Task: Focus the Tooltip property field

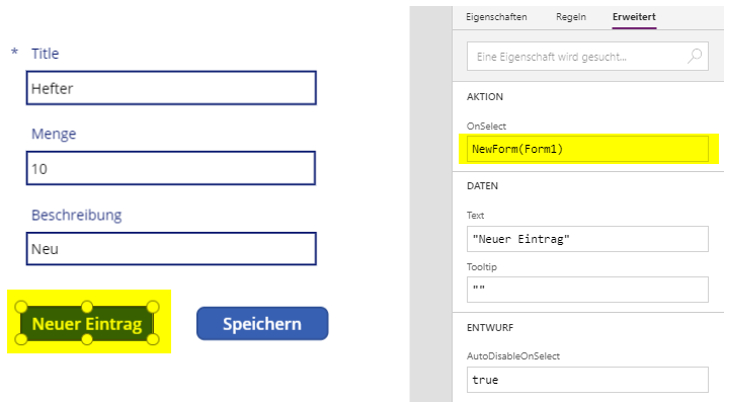Action: [x=587, y=289]
